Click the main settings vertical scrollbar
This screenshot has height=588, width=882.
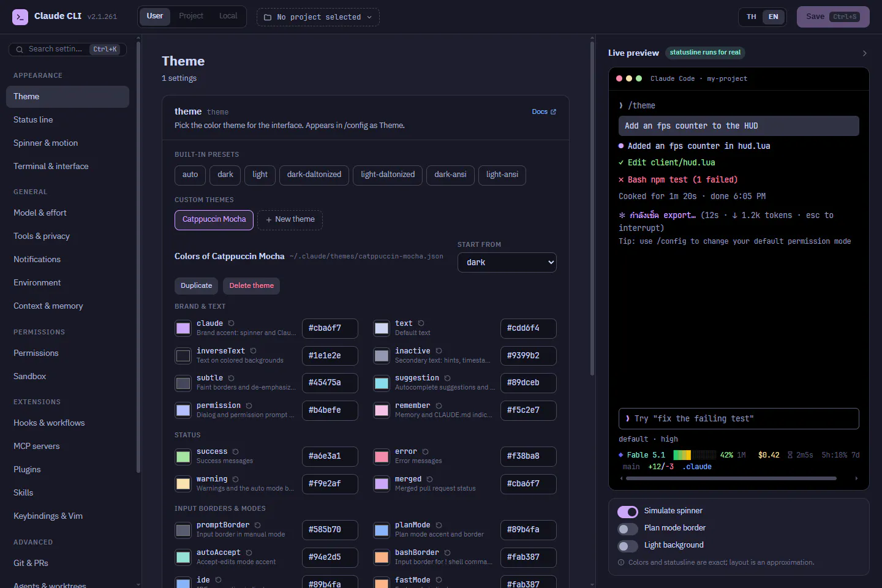click(592, 208)
